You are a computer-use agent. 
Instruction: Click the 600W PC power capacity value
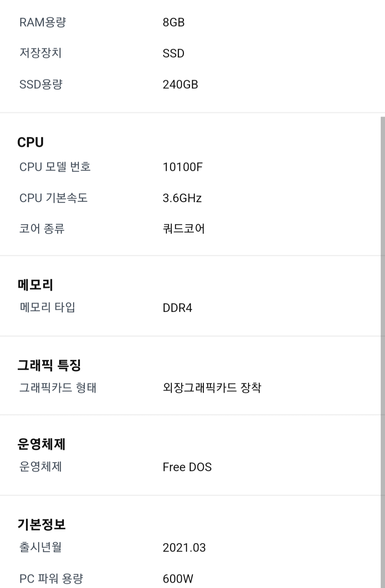[178, 579]
